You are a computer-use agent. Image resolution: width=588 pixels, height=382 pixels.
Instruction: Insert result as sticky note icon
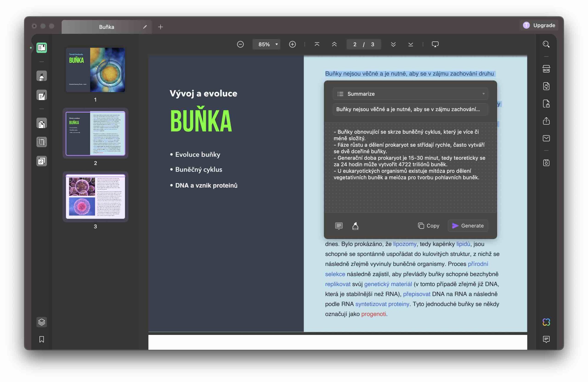339,226
